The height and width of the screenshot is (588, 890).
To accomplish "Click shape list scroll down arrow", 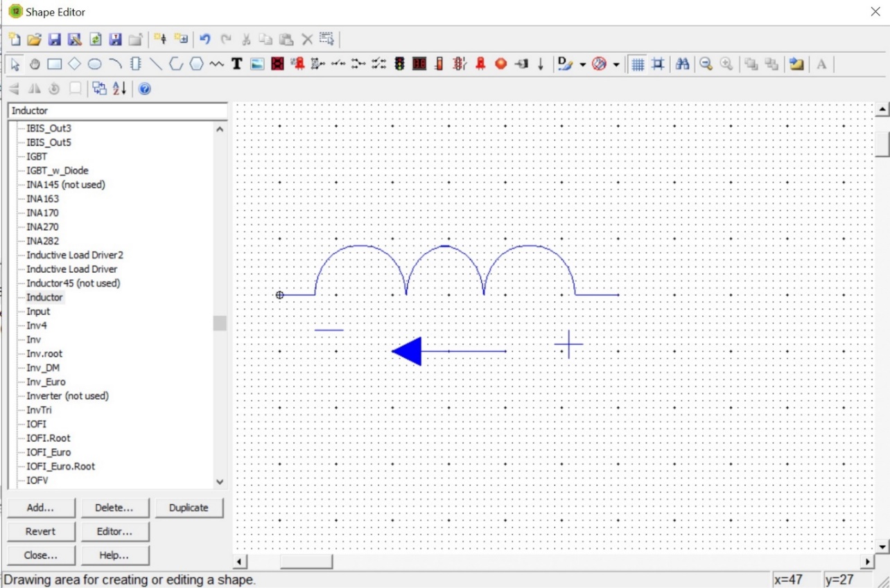I will pos(220,482).
